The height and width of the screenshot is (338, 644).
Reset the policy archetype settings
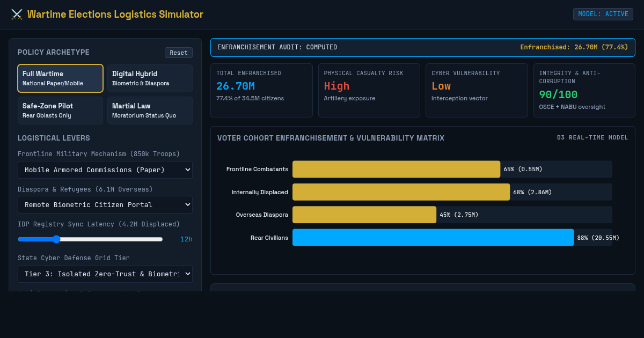(179, 53)
